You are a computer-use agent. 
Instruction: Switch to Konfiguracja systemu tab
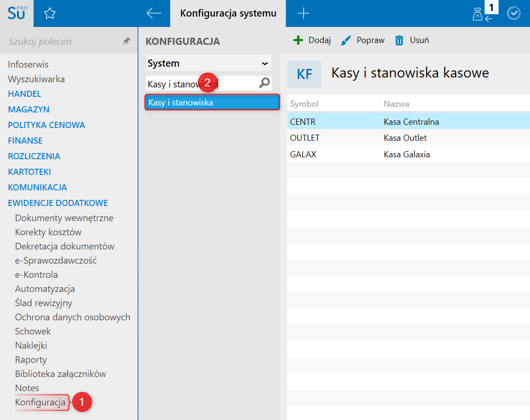pos(228,13)
